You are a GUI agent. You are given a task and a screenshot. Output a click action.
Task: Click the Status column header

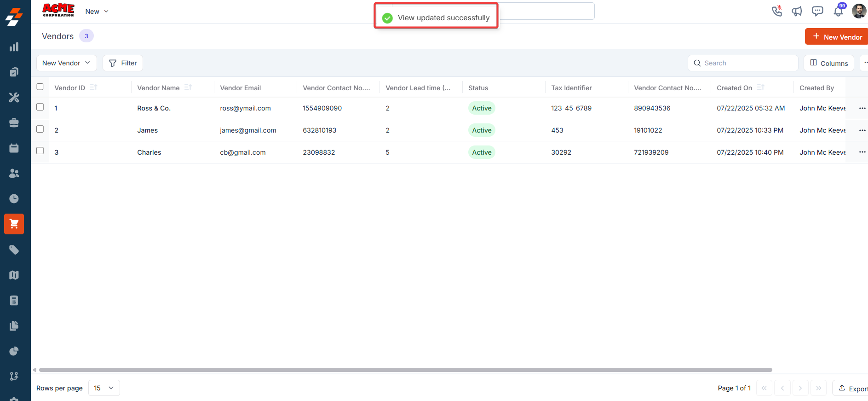pos(478,88)
